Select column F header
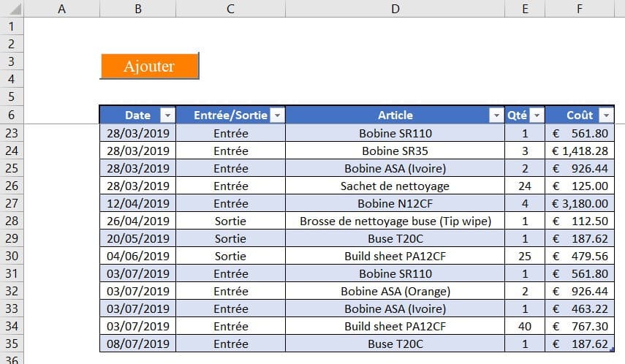 click(579, 9)
